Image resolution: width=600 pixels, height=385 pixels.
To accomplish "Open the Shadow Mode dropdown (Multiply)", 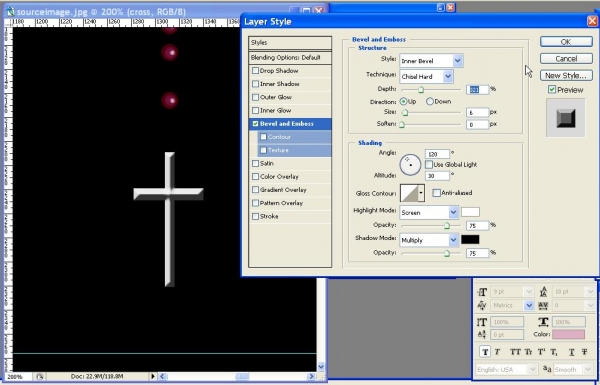I will [453, 240].
